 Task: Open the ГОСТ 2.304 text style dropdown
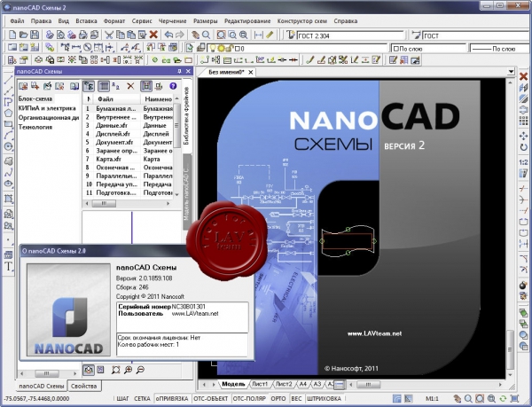pyautogui.click(x=350, y=35)
